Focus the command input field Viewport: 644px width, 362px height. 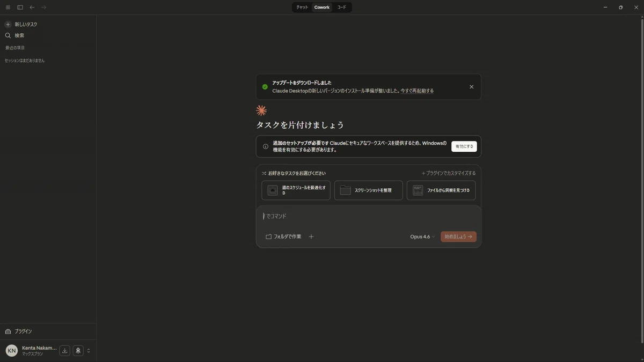pyautogui.click(x=369, y=216)
